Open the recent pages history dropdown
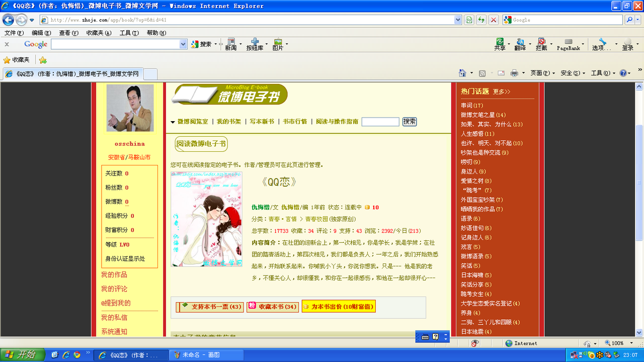The width and height of the screenshot is (644, 362). click(x=32, y=20)
